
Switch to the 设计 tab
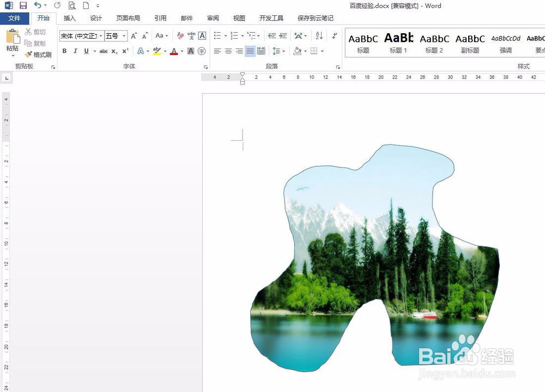coord(96,18)
